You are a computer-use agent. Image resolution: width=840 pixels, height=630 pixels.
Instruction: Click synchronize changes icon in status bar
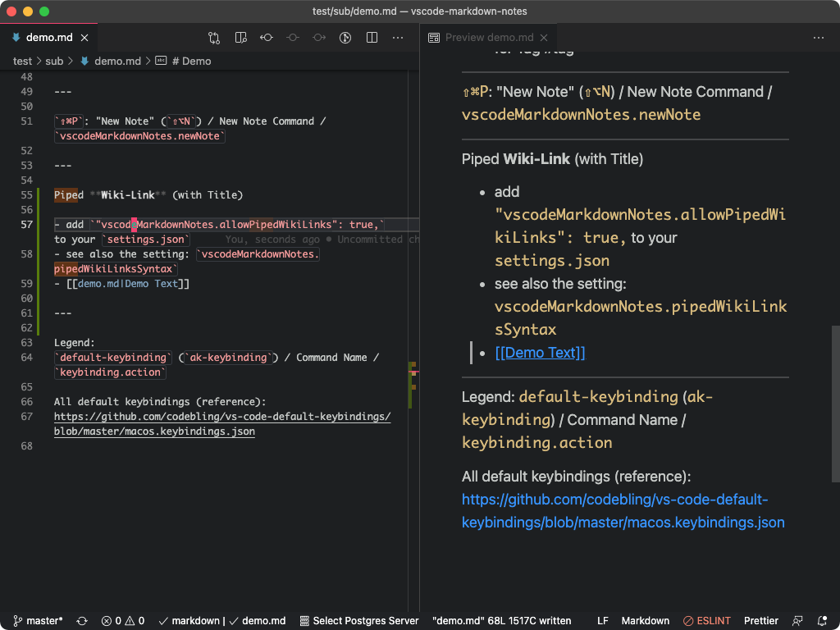[82, 621]
